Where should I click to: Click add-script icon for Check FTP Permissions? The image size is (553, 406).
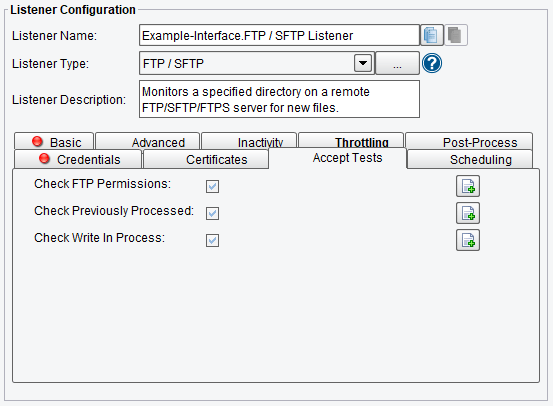click(x=468, y=186)
